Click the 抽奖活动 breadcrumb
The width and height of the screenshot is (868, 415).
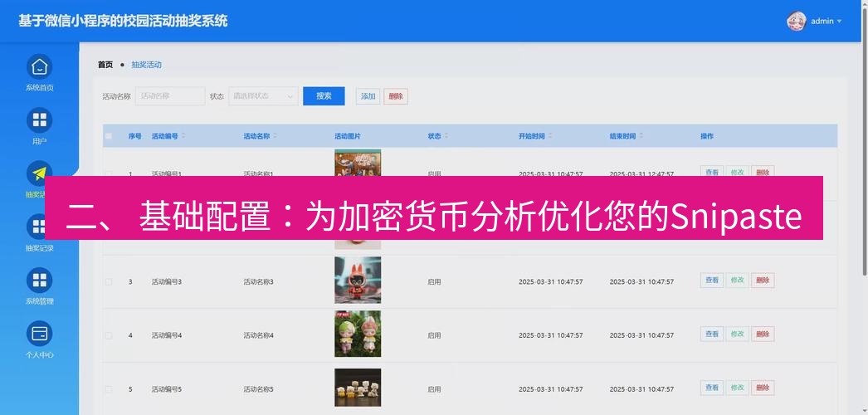(146, 65)
